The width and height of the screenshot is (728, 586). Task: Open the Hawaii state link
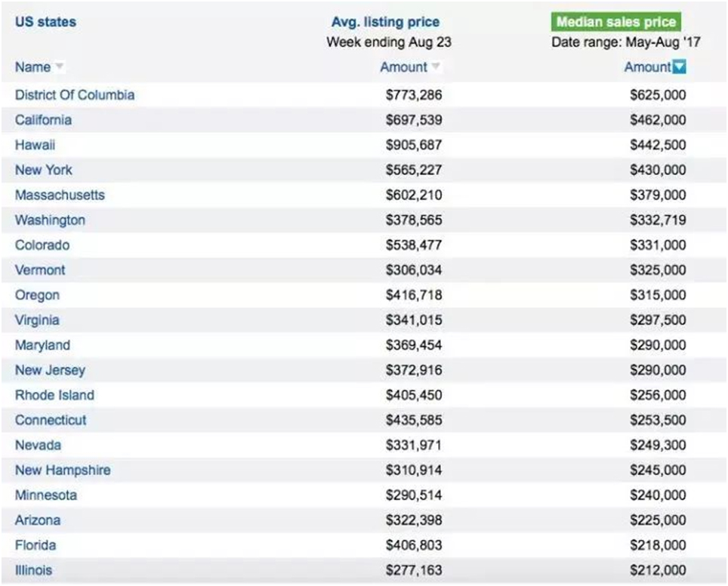pyautogui.click(x=35, y=145)
